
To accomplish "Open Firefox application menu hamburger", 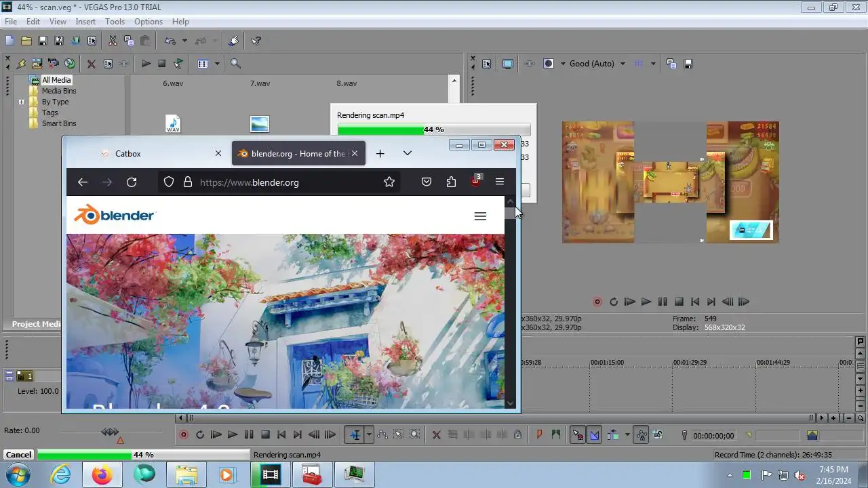I will tap(500, 182).
